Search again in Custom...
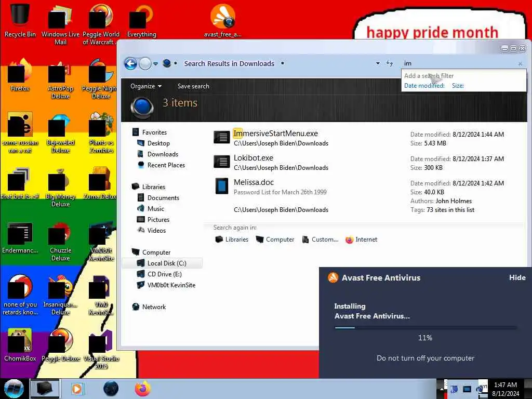Screen dimensions: 532x399 tap(320, 239)
